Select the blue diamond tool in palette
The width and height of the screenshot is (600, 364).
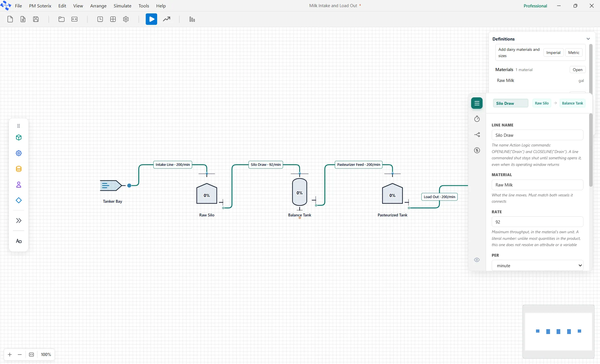pyautogui.click(x=19, y=200)
